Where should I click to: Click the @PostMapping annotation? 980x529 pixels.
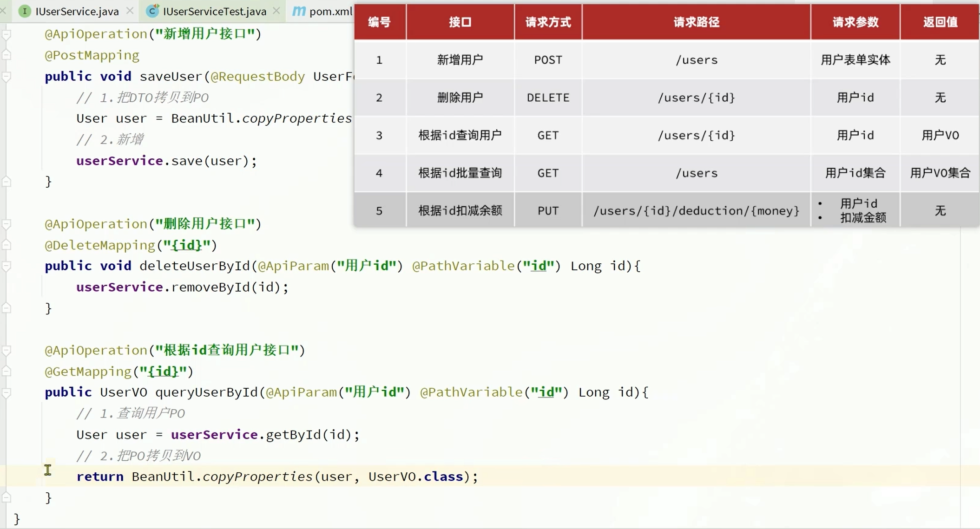coord(91,55)
